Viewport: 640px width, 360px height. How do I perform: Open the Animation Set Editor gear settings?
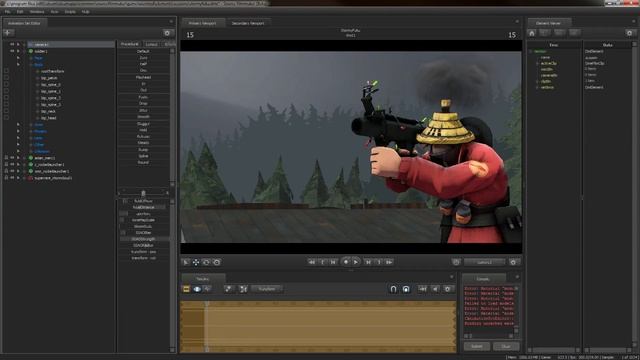(x=167, y=33)
